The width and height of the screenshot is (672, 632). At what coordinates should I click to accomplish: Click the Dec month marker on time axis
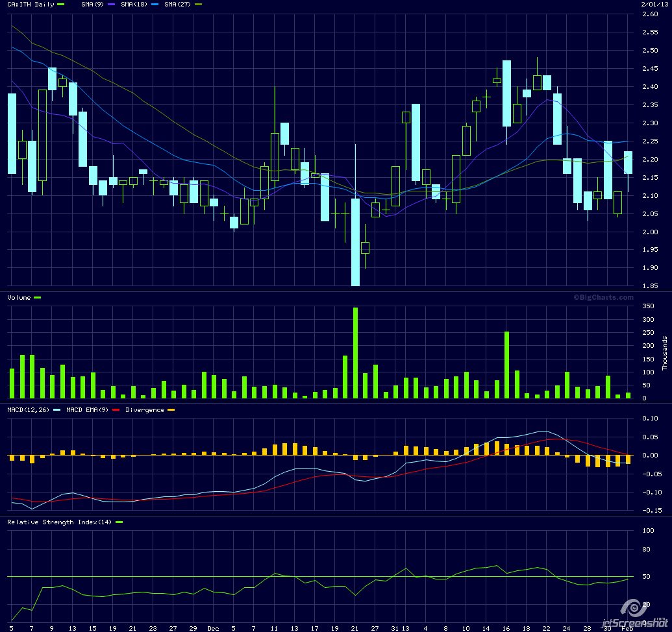tap(213, 629)
